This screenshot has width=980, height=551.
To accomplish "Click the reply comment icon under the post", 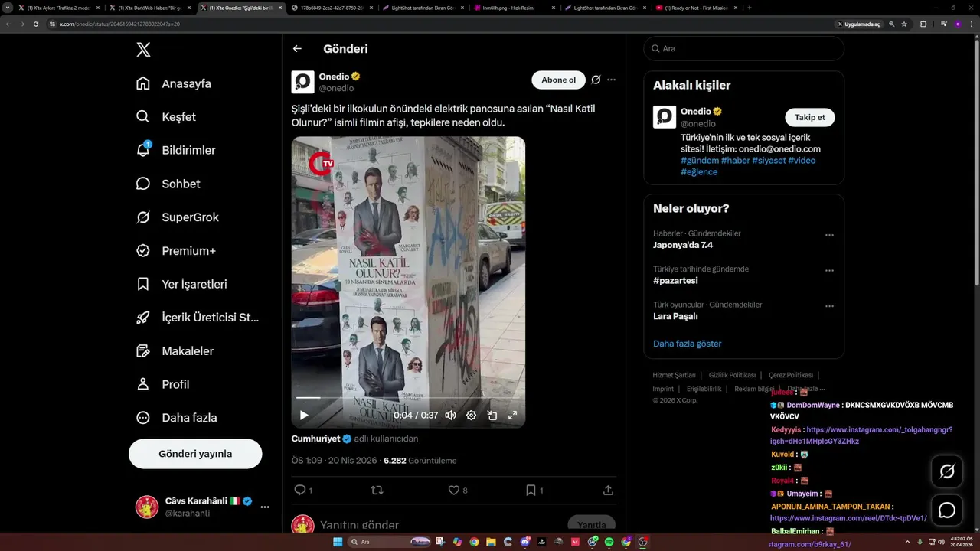I will (x=300, y=490).
